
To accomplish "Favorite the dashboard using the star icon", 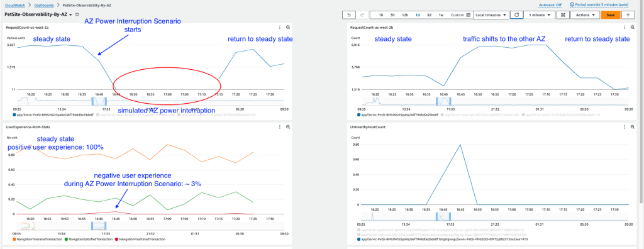I will [x=77, y=14].
